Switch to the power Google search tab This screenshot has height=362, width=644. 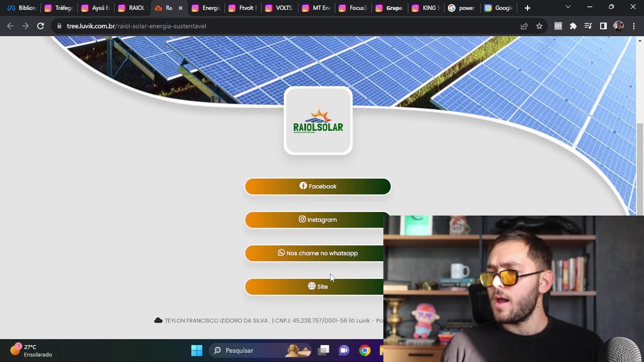(463, 8)
